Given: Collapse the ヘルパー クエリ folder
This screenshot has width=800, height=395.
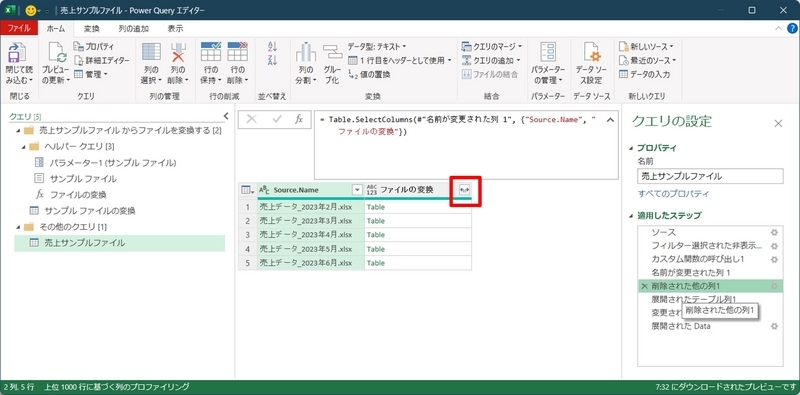Looking at the screenshot, I should pos(24,146).
